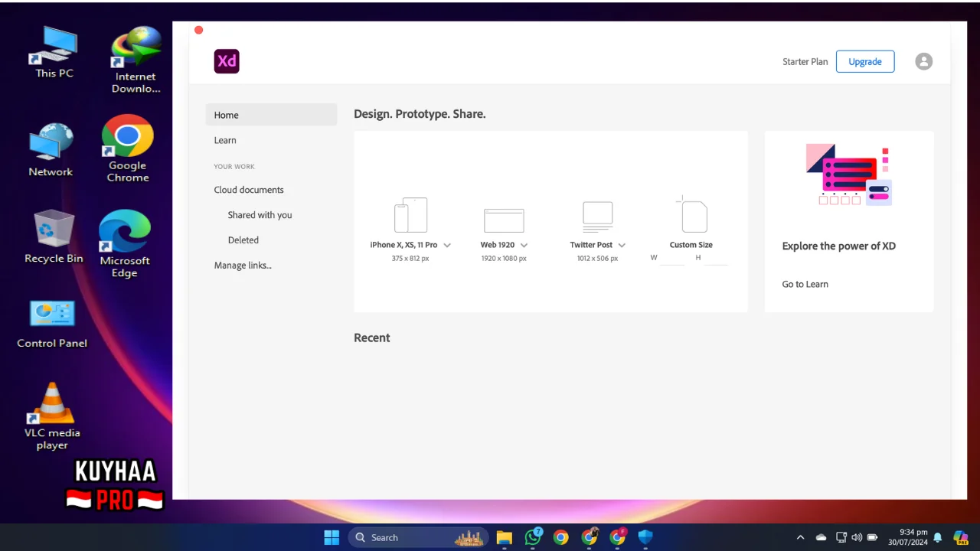980x551 pixels.
Task: Create Custom Size document icon
Action: [693, 214]
